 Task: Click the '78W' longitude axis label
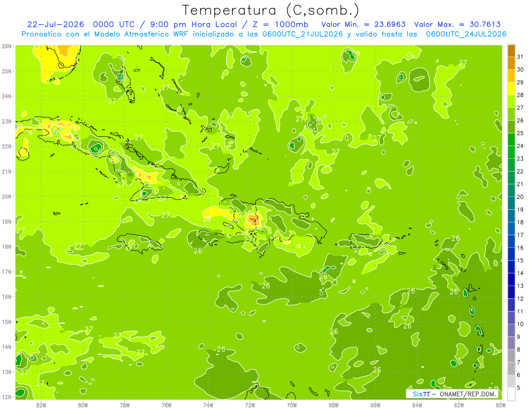tap(125, 405)
